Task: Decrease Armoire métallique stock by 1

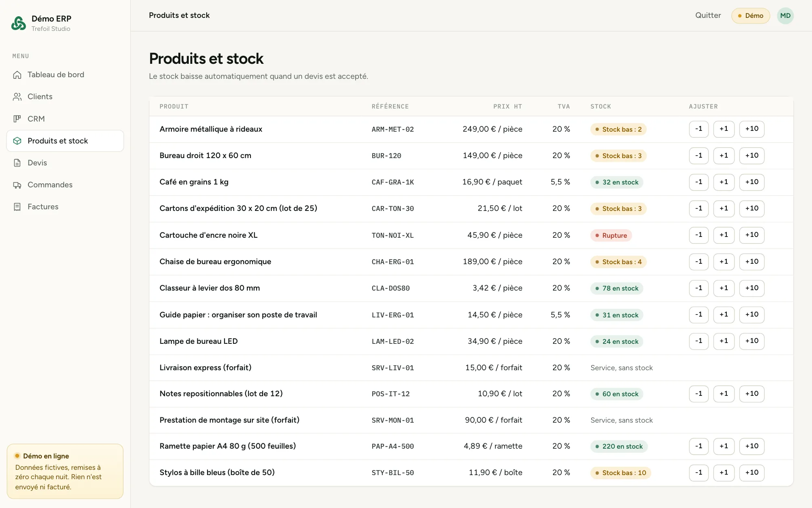Action: tap(699, 129)
